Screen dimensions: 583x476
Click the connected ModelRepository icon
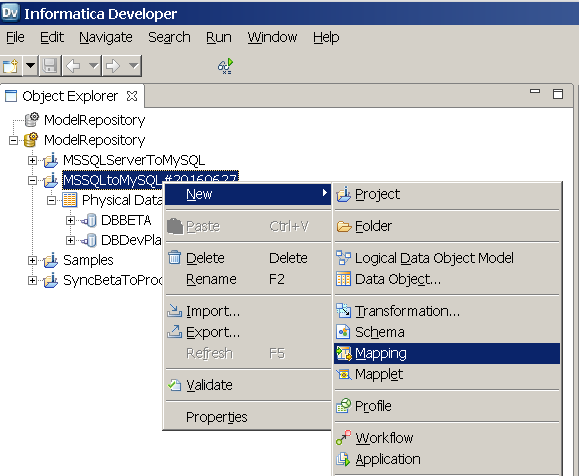click(31, 140)
